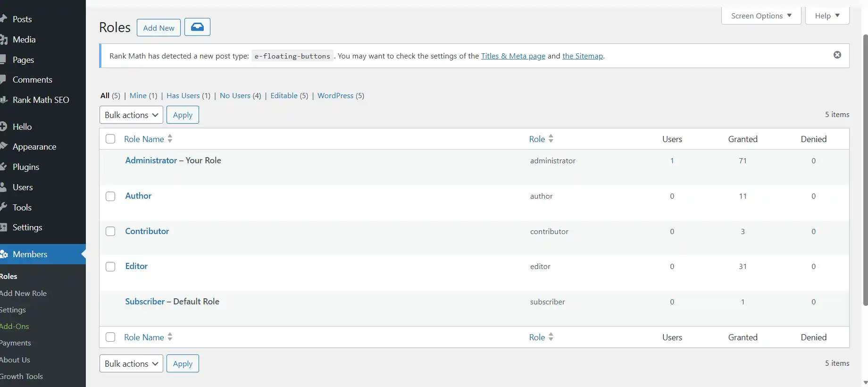Expand the Help panel
Image resolution: width=868 pixels, height=387 pixels.
(827, 16)
